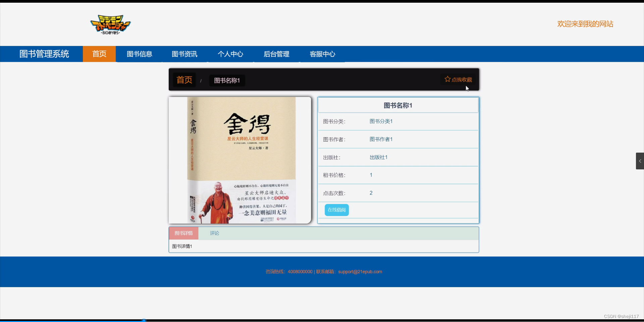Expand the collapsed side panel arrow

point(640,161)
